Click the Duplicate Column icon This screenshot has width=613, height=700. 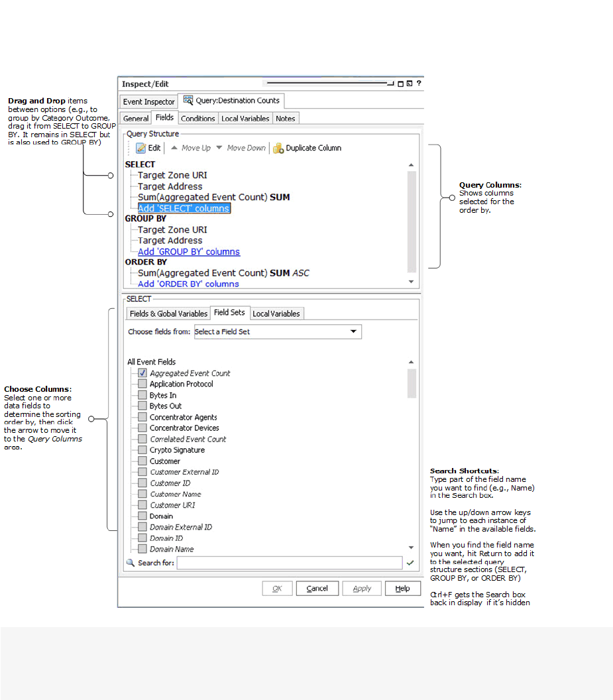278,148
